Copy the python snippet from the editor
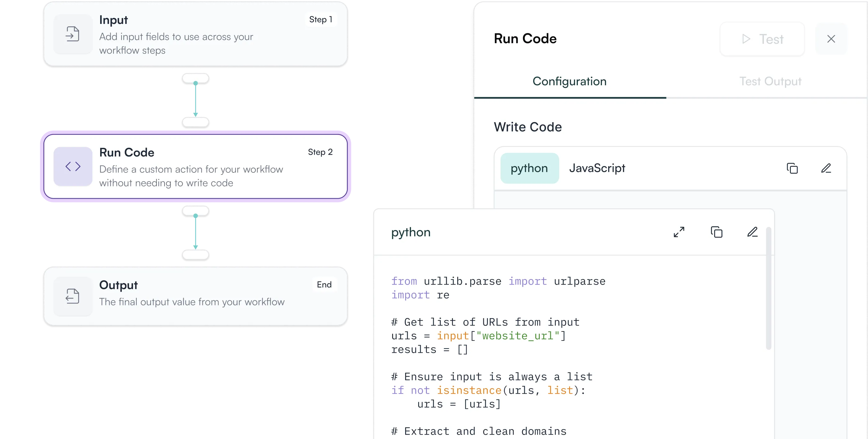 point(716,232)
